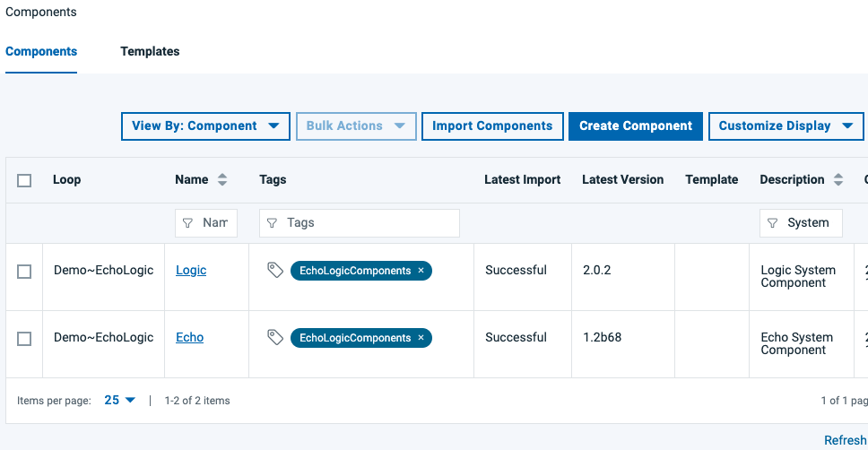868x450 pixels.
Task: Click the Template column header
Action: point(711,179)
